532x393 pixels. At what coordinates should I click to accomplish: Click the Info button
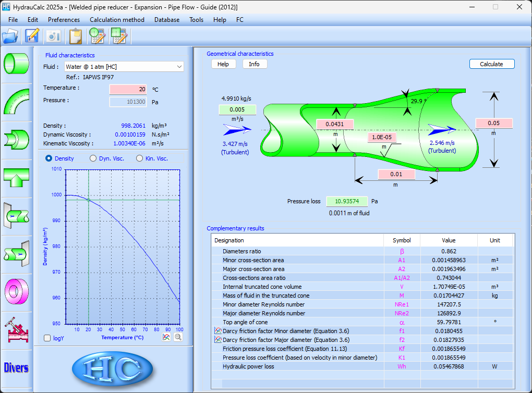tap(254, 64)
